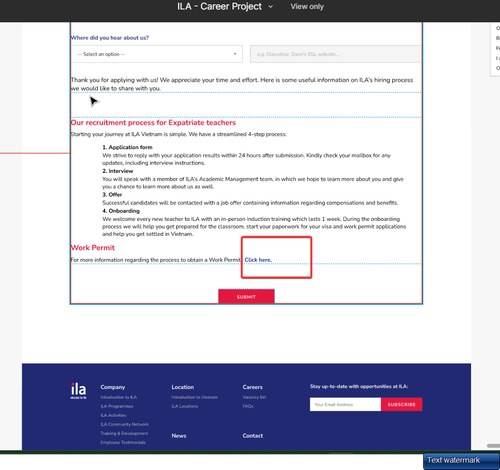Open Introduction to ILA footer link
Screen dimensions: 500x470
pyautogui.click(x=119, y=397)
